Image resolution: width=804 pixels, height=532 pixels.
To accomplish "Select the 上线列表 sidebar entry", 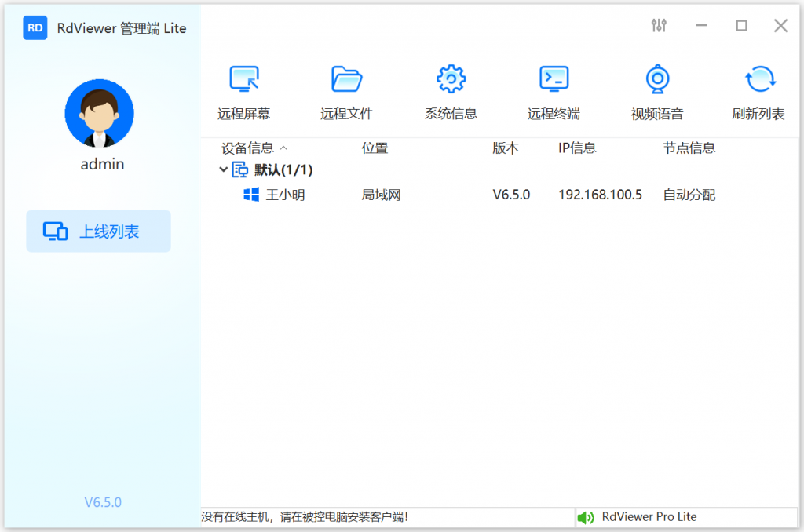I will pyautogui.click(x=98, y=231).
